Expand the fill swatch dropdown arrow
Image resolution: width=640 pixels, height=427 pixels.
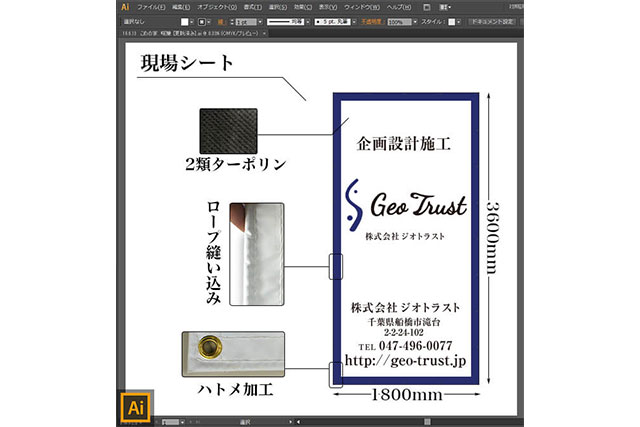191,22
